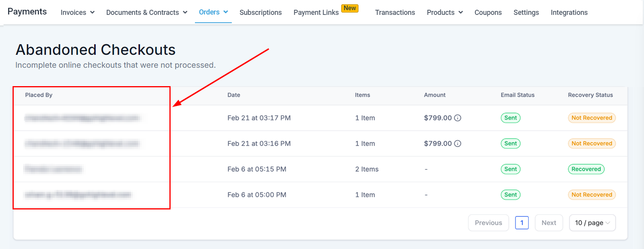Click the Next page button

(548, 223)
